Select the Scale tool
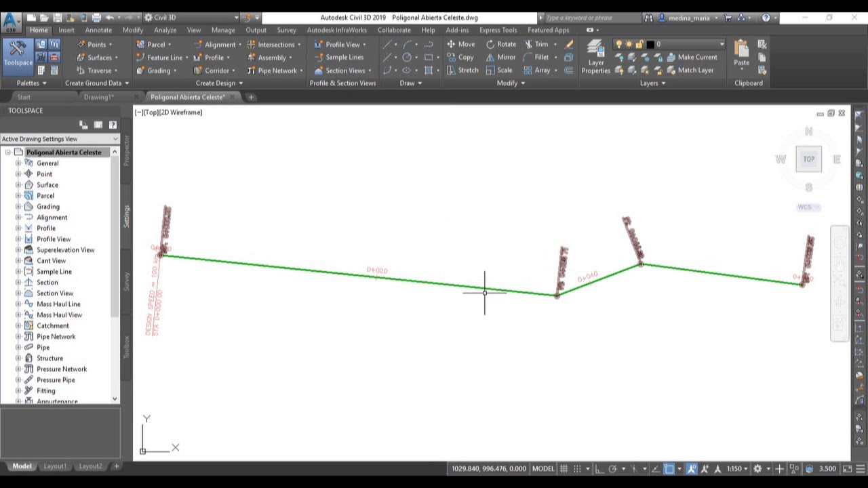 (499, 70)
